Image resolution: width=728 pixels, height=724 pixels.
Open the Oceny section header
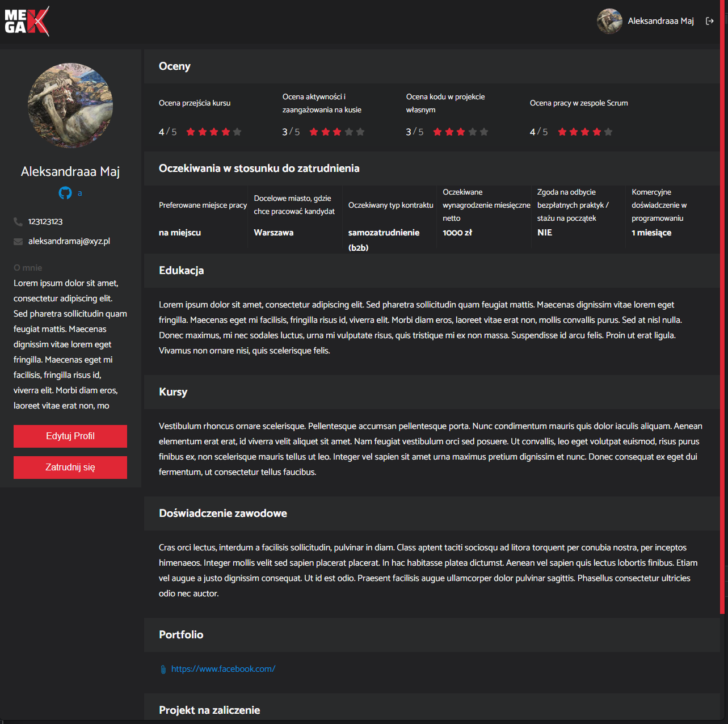click(x=174, y=66)
